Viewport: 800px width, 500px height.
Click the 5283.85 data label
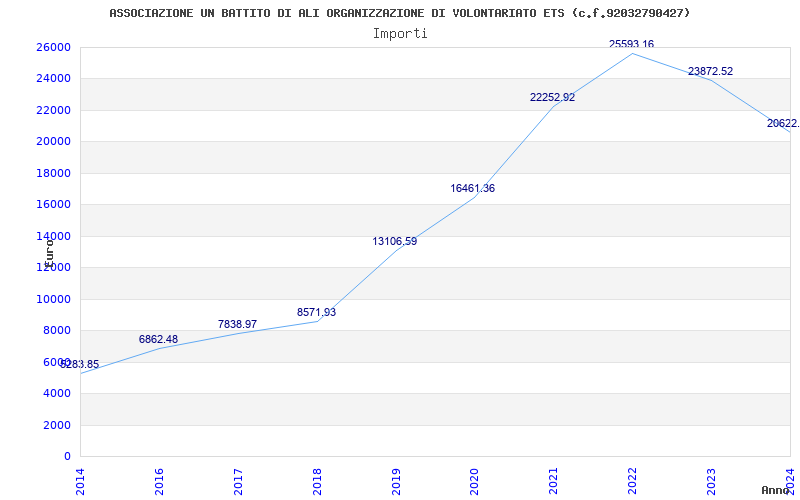(x=80, y=364)
